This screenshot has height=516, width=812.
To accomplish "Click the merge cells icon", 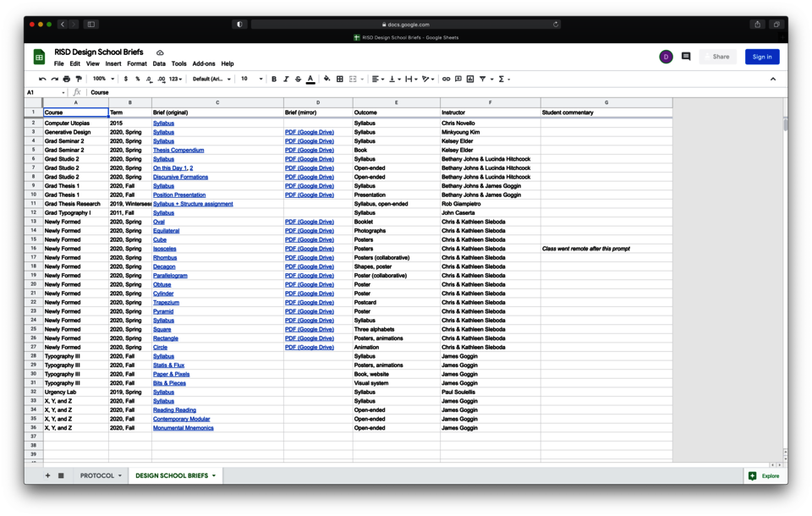I will [353, 79].
